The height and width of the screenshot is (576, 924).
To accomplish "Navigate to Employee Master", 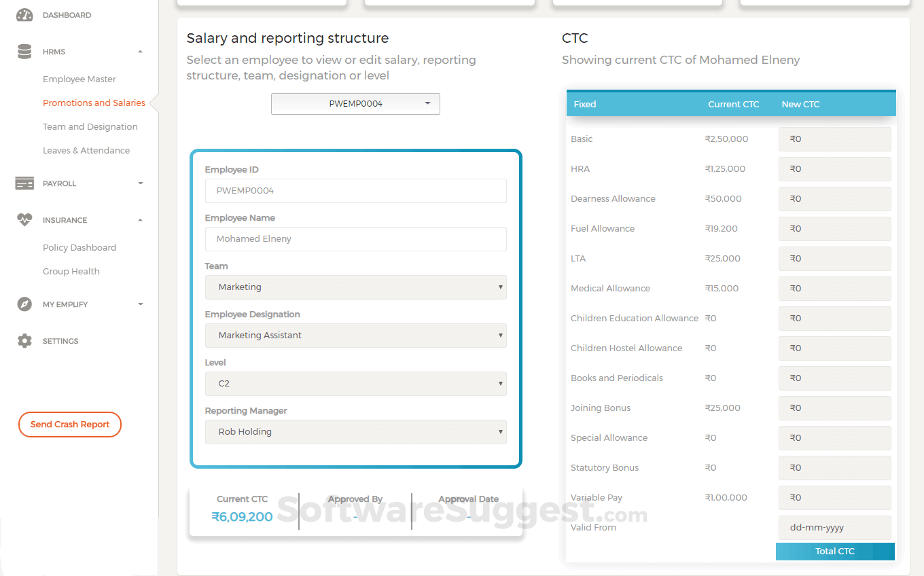I will point(79,79).
